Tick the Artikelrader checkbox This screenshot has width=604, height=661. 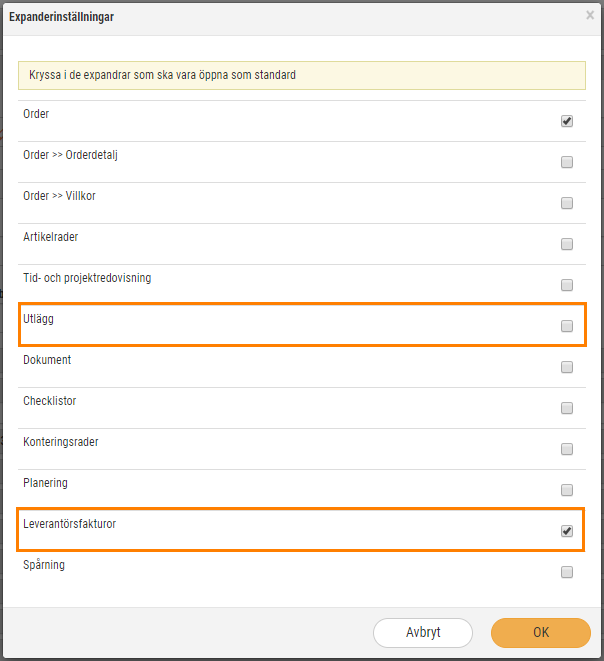[x=566, y=244]
